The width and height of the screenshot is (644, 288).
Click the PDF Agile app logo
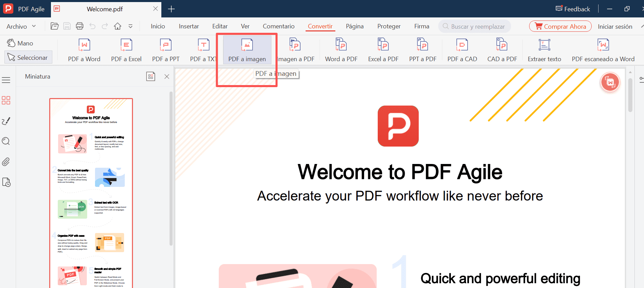click(x=8, y=9)
